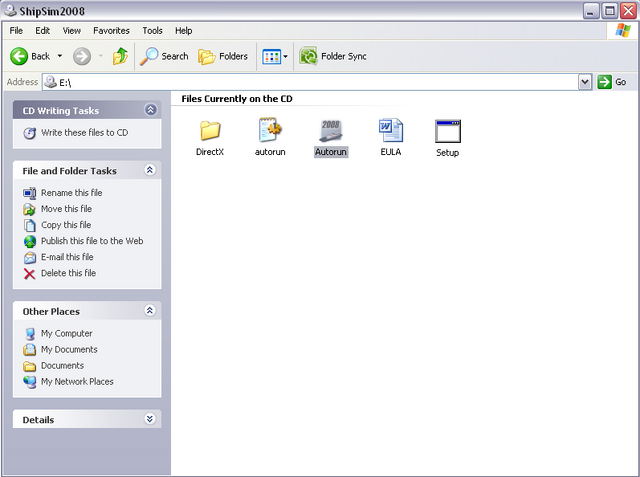Click the Forward arrow icon
Viewport: 640px width, 477px height.
pos(82,56)
